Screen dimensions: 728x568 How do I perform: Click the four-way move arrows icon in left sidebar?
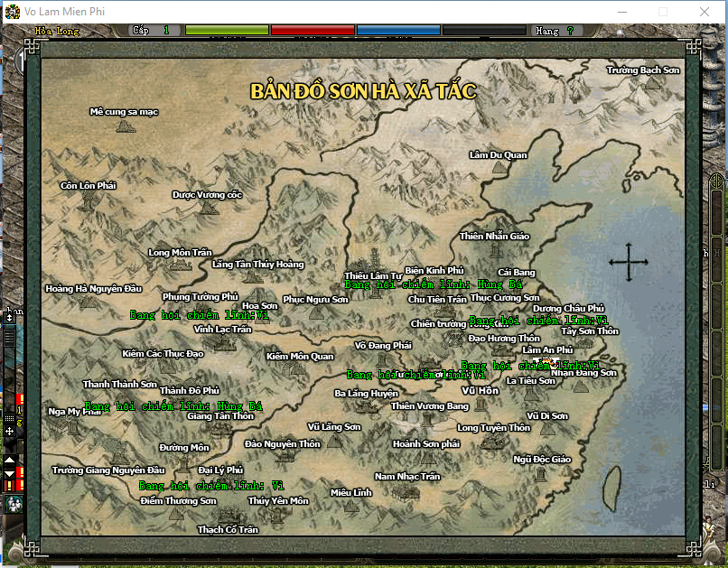(10, 432)
